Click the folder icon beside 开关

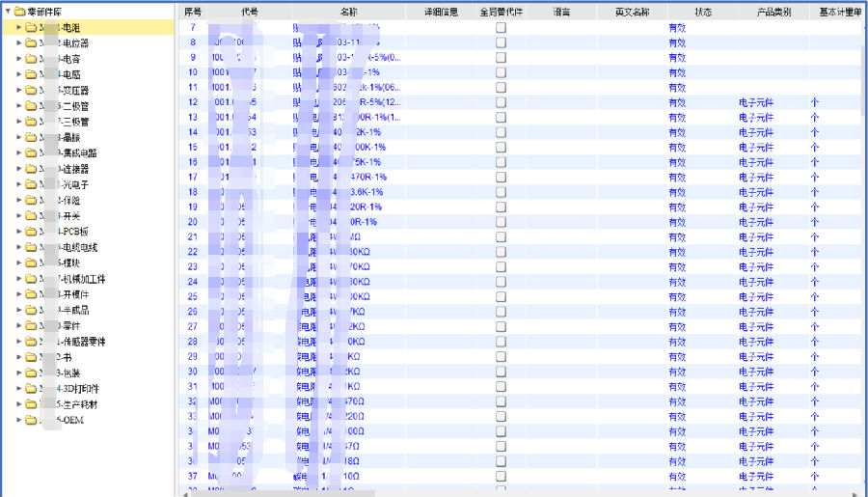point(31,215)
